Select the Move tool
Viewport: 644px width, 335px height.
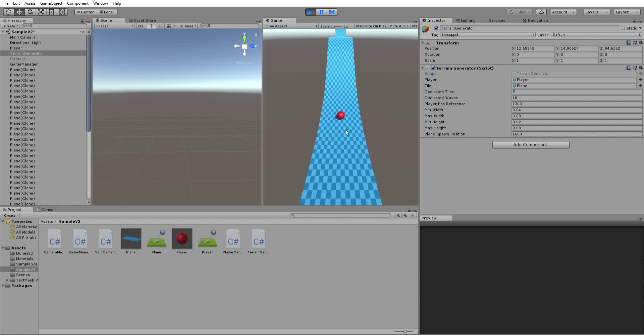19,12
